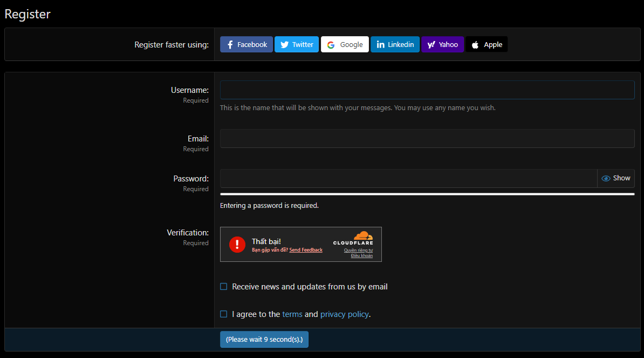Open the Send Feedback link

(306, 250)
